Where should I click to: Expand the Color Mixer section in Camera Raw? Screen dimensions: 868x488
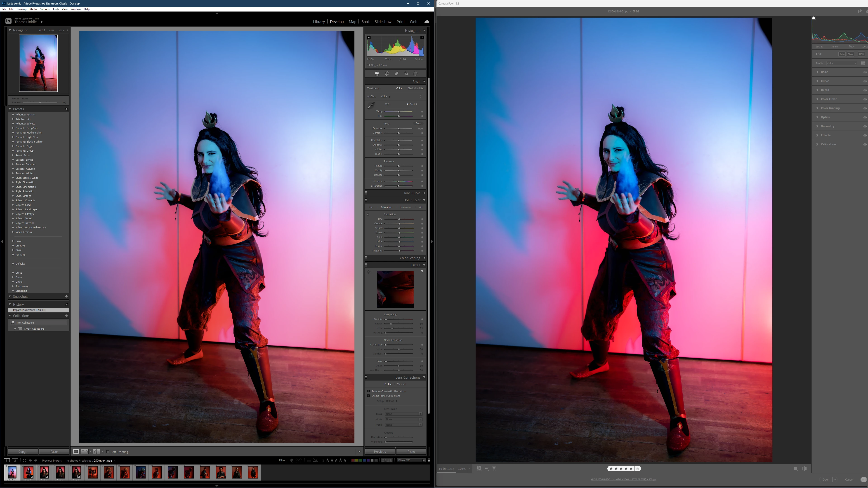[x=829, y=99]
